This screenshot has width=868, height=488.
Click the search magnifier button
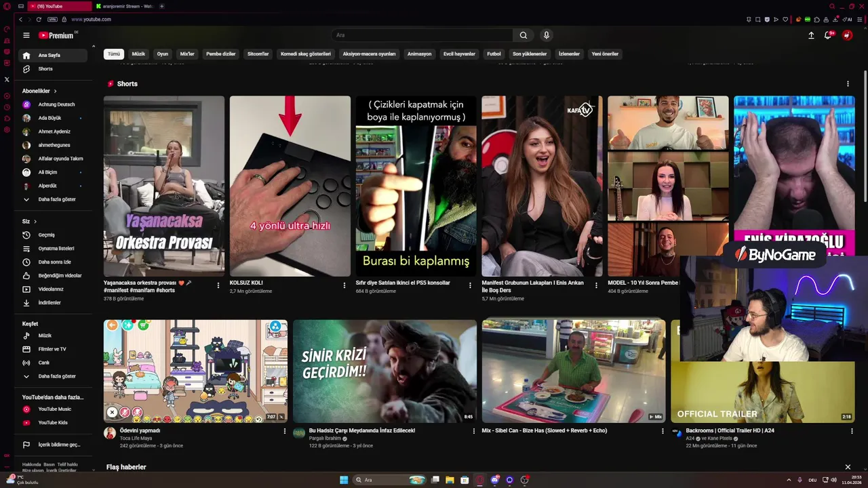(524, 35)
